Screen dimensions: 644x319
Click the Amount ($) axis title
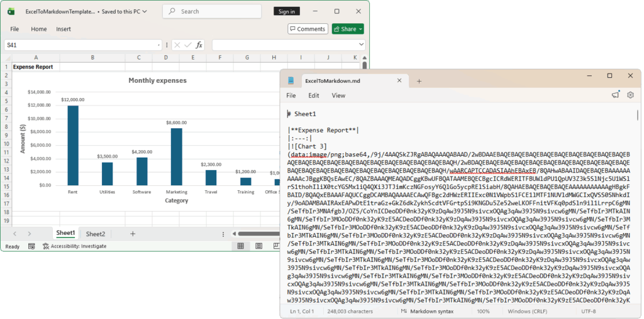pyautogui.click(x=23, y=138)
